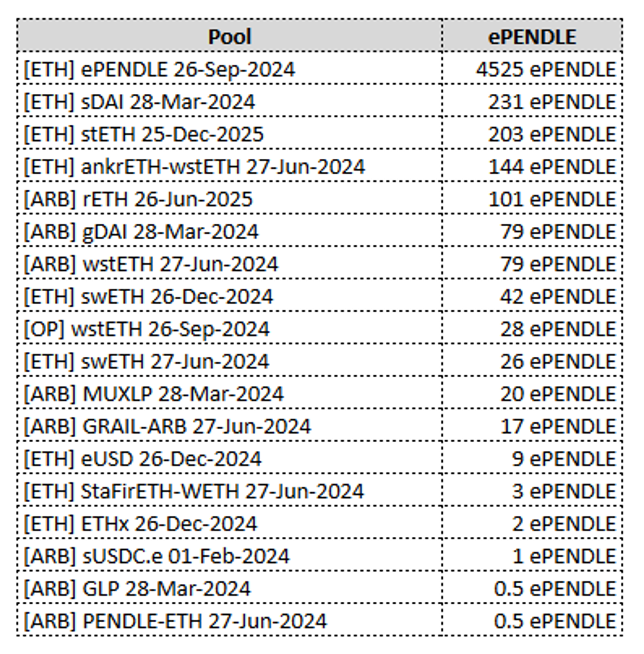Click the Pool column header

point(230,37)
